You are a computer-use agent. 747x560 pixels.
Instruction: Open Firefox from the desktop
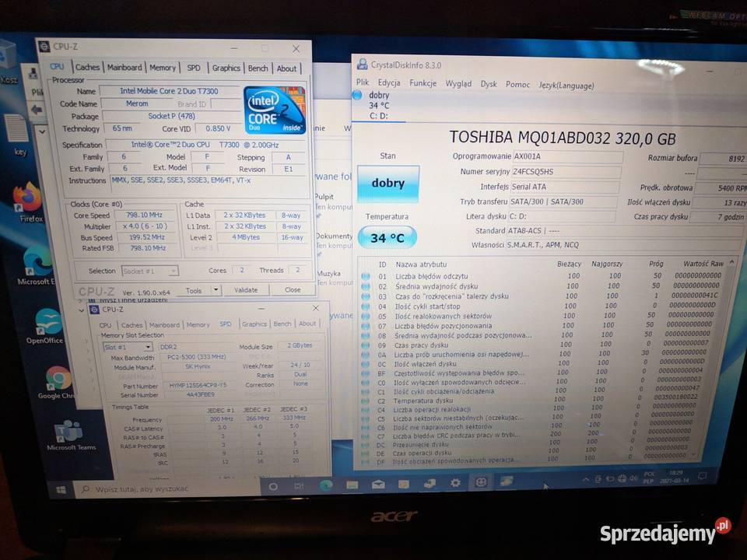click(x=27, y=198)
